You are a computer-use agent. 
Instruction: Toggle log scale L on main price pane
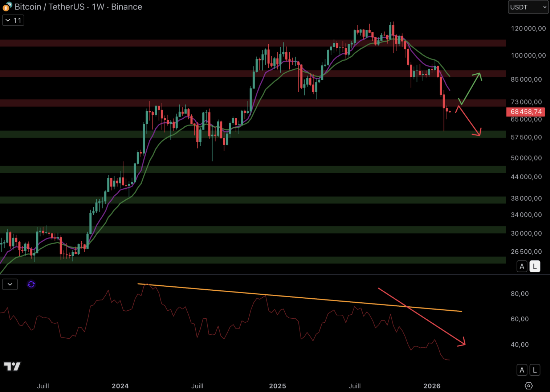coord(534,266)
